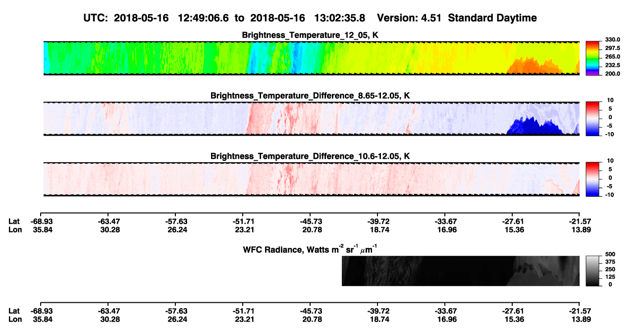Select the Brightness_Temperature_12_05 image strip
The image size is (644, 330).
click(x=311, y=58)
